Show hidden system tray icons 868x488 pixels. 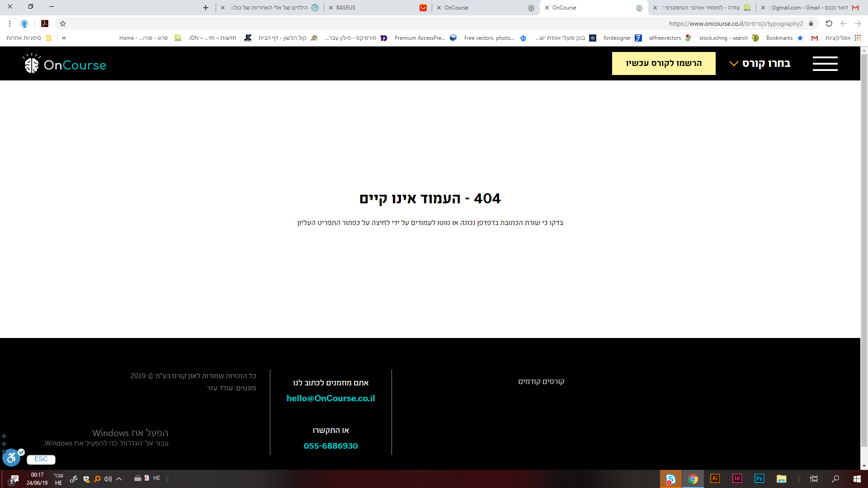119,479
